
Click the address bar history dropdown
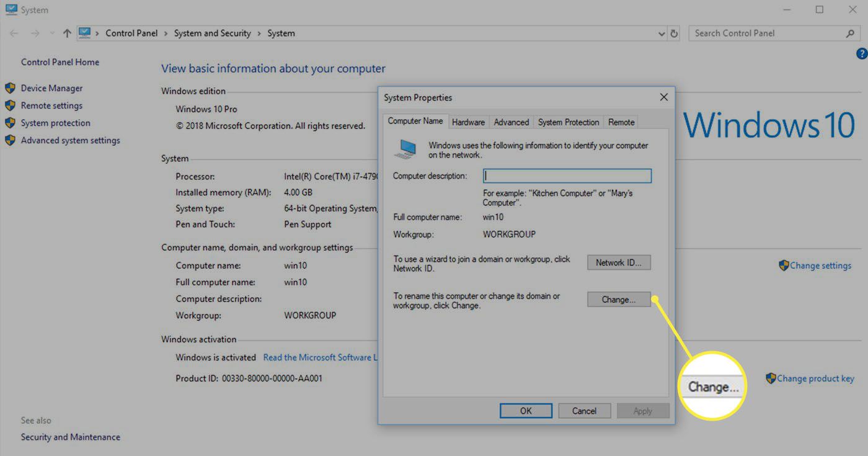[x=662, y=34]
